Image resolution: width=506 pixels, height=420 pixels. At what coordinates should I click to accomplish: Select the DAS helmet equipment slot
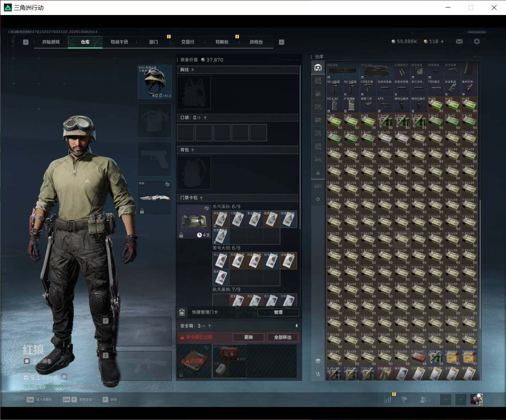click(x=154, y=82)
